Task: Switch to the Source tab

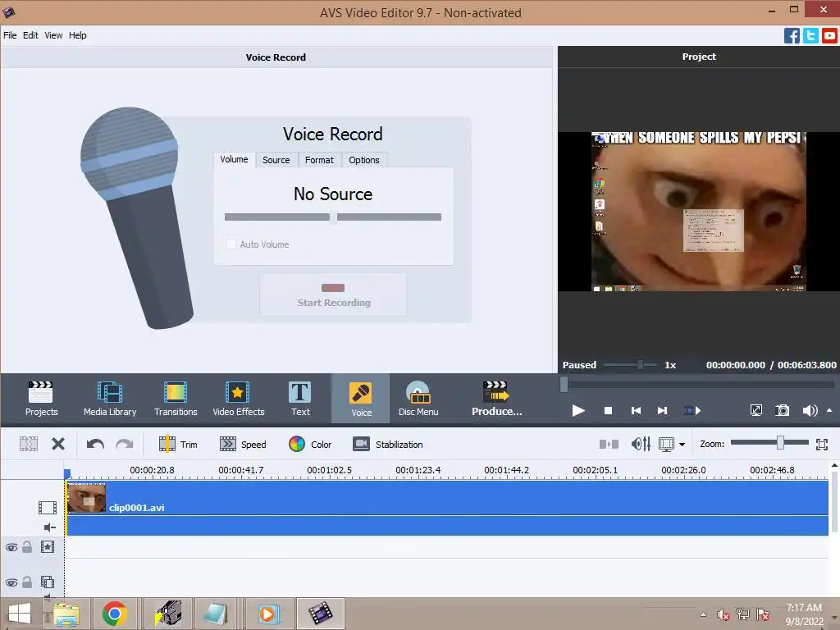Action: click(x=276, y=160)
